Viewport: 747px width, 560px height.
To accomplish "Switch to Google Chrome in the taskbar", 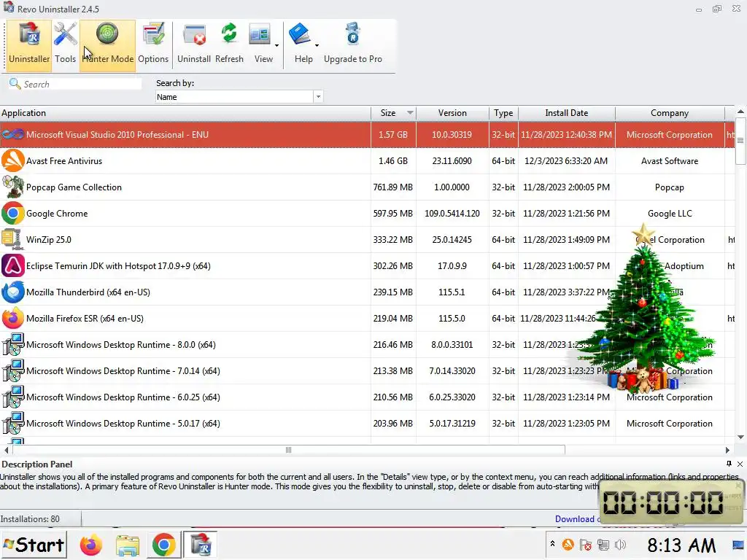I will pos(163,545).
